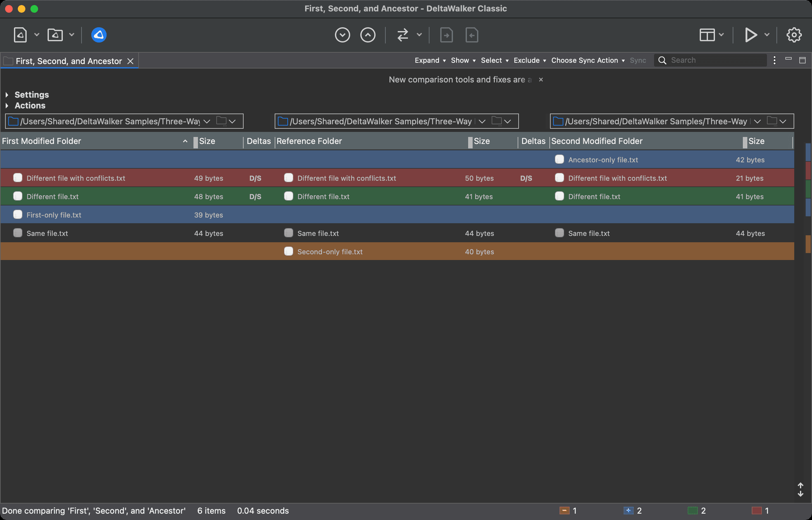Viewport: 812px width, 520px height.
Task: Open first folder path history dropdown
Action: click(207, 121)
